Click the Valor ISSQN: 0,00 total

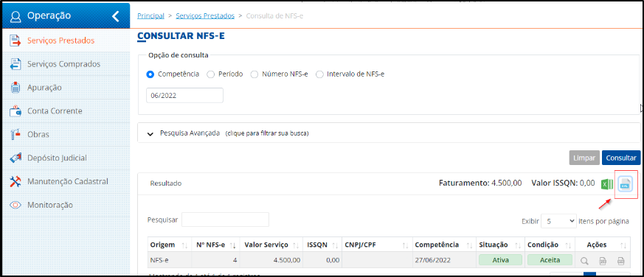click(x=563, y=183)
